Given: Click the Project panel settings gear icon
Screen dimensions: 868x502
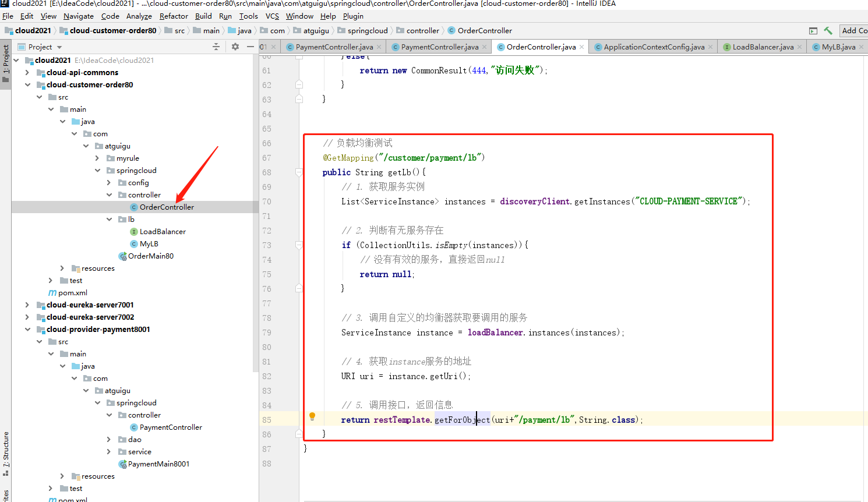Looking at the screenshot, I should (x=235, y=47).
